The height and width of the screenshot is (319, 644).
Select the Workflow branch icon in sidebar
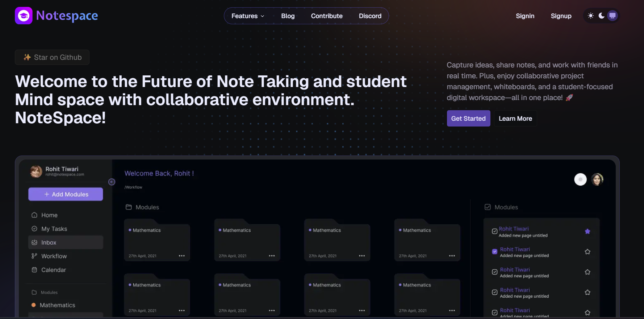click(34, 256)
